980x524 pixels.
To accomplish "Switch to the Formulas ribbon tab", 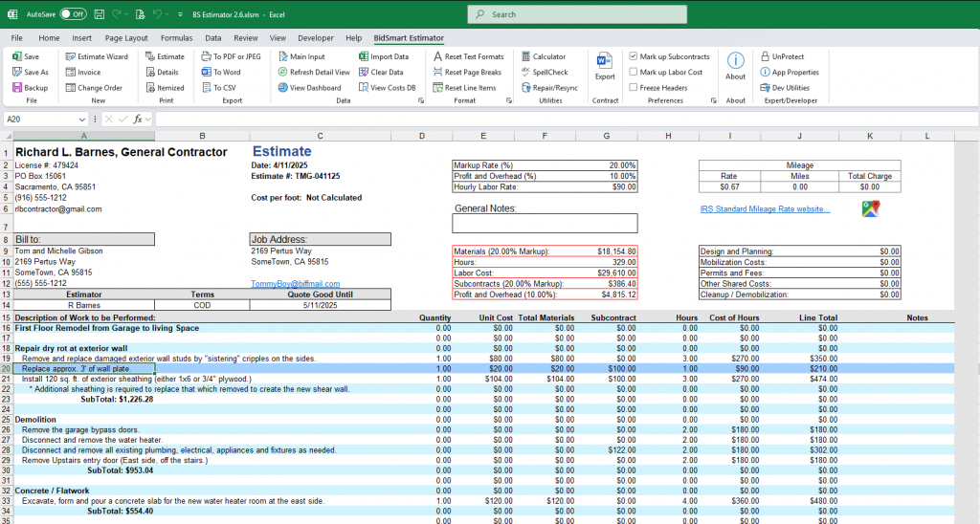I will pyautogui.click(x=176, y=38).
